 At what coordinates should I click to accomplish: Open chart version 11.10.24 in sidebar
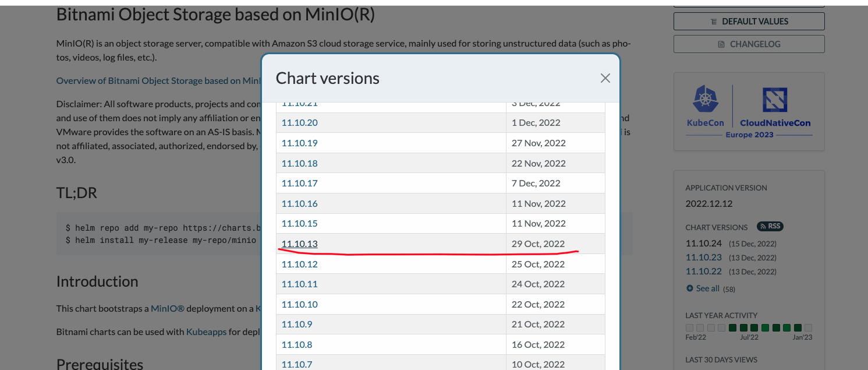[x=703, y=244]
